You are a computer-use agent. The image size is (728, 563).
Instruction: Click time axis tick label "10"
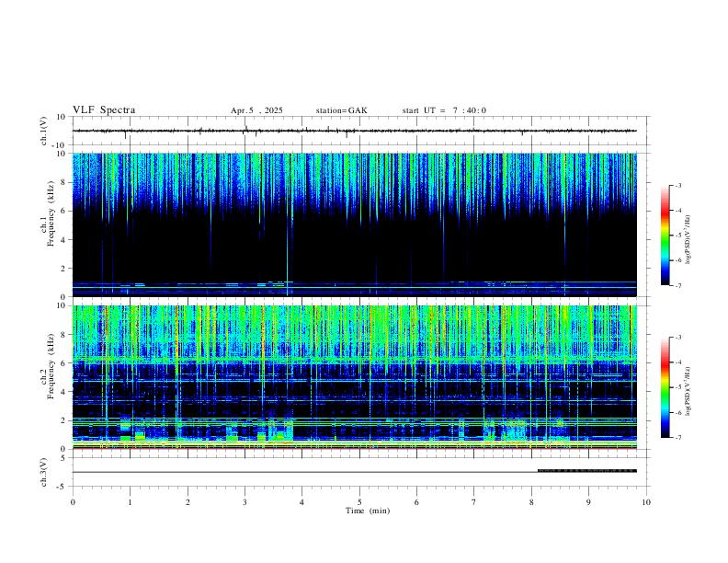646,502
